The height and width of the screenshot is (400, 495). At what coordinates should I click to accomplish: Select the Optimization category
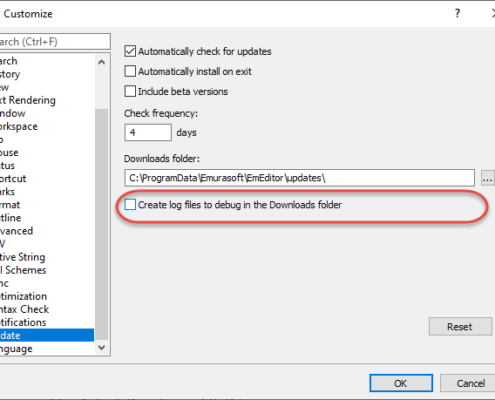[x=23, y=296]
